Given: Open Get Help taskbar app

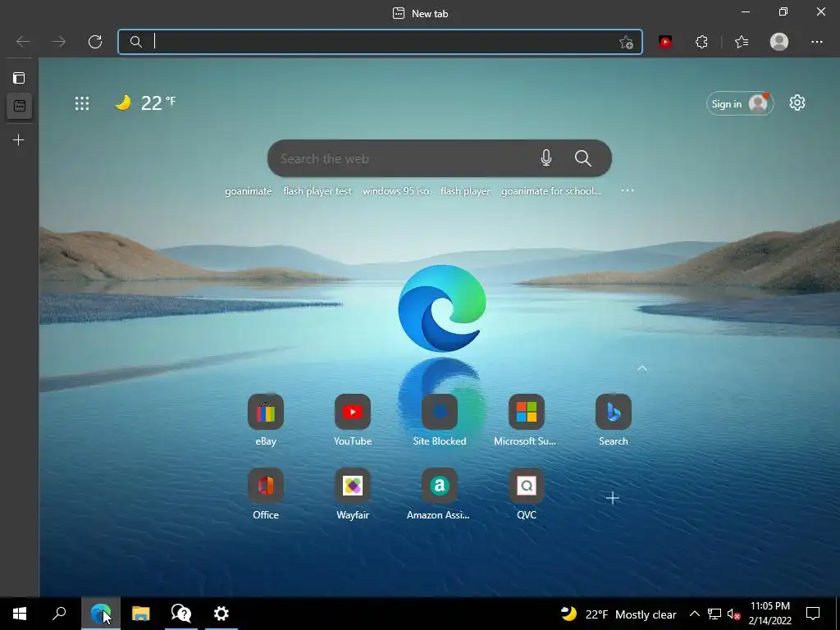Looking at the screenshot, I should point(181,614).
